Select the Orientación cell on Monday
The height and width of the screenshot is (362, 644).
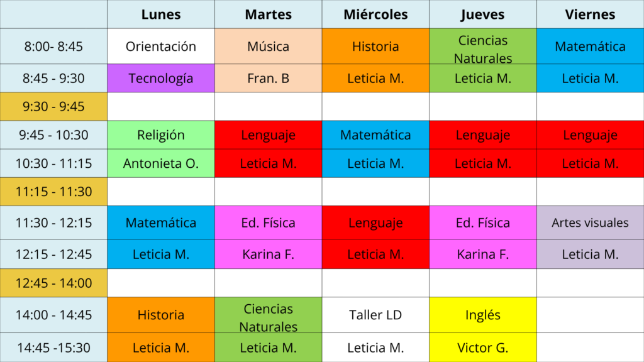(x=161, y=47)
